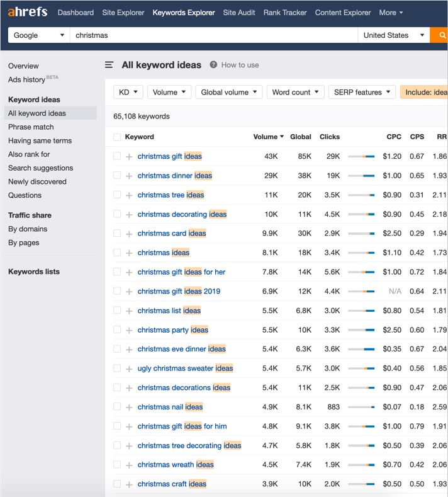Switch to Site Explorer in top menu
Screen dimensions: 448x497
(x=123, y=13)
